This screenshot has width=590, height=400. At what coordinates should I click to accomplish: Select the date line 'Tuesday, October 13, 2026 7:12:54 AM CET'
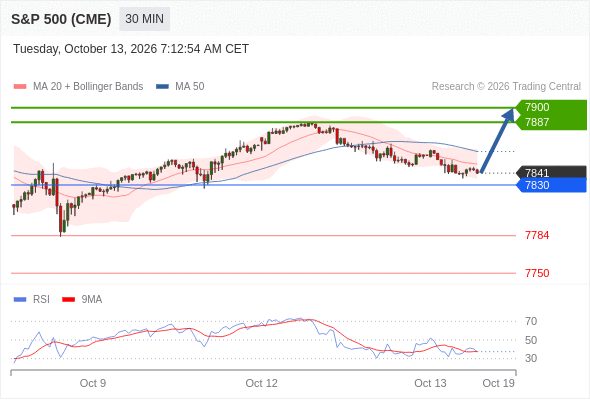point(131,49)
